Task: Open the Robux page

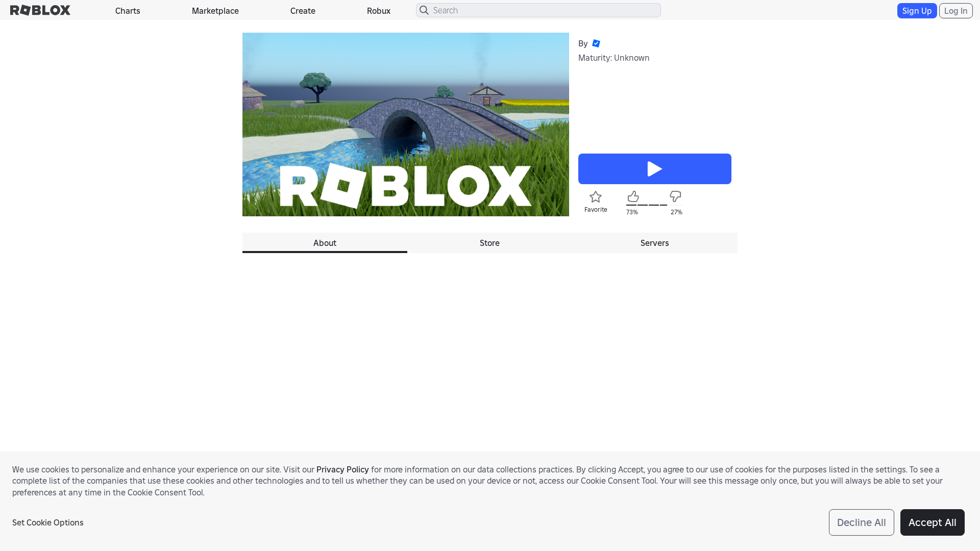Action: click(x=379, y=11)
